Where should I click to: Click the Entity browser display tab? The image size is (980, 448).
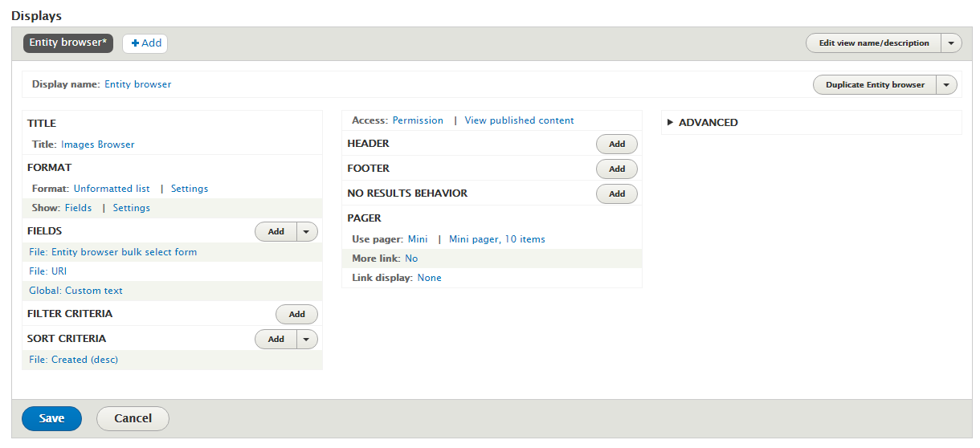pyautogui.click(x=68, y=43)
